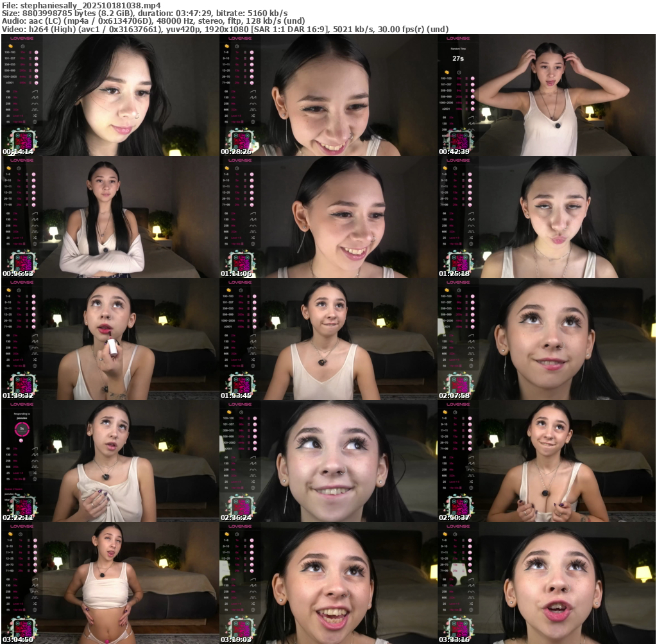Open the thumbnail at timestamp 01:11:06
Screen dimensions: 657x644
328,217
